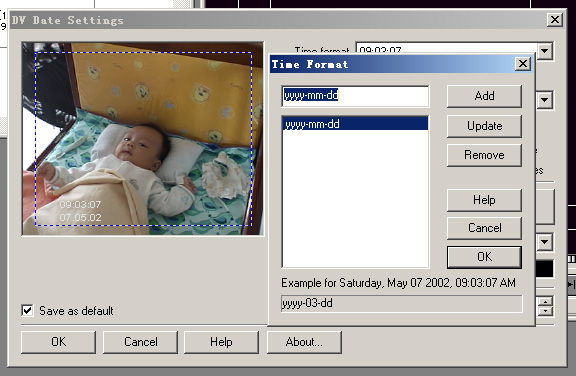Expand the second dropdown below Time format
576x376 pixels.
click(x=544, y=100)
